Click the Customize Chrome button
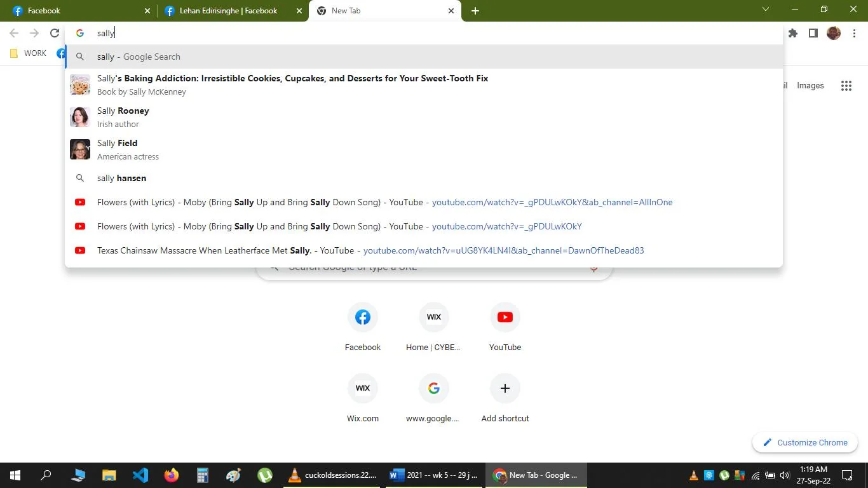This screenshot has height=488, width=868. click(805, 443)
